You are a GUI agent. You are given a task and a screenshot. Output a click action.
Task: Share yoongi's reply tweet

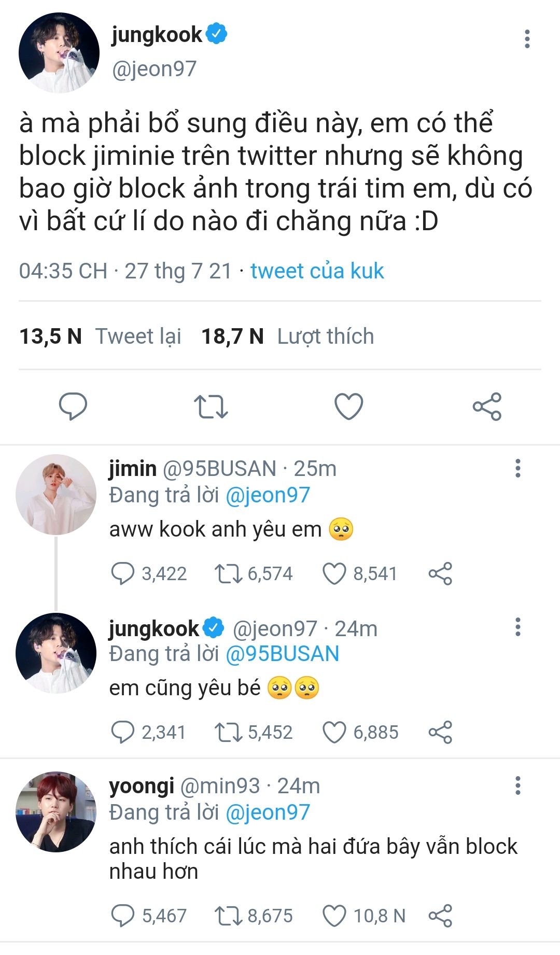pos(440,916)
